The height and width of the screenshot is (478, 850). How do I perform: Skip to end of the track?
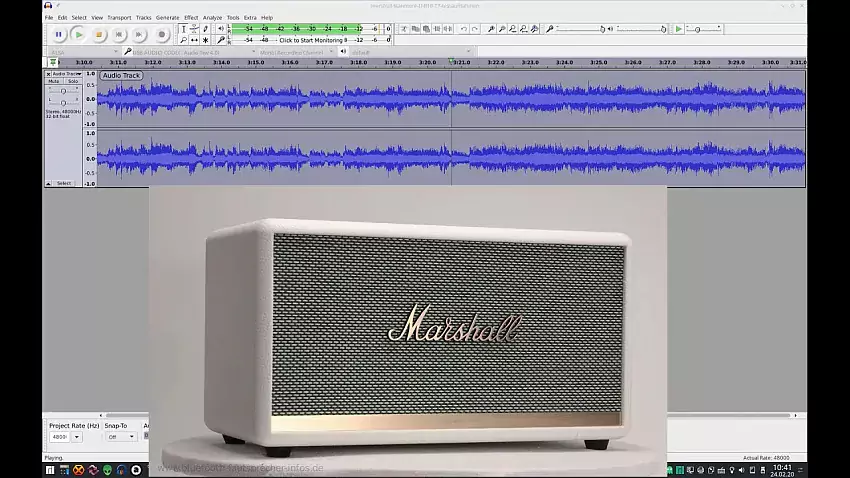click(x=139, y=35)
